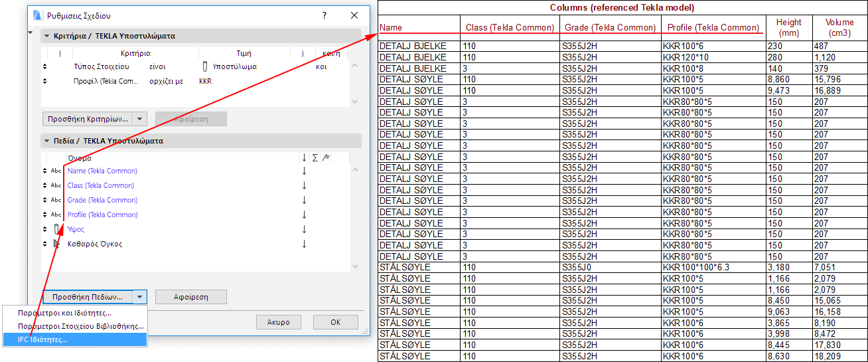Click reorder handle of Τύπος Στοιχείου row
Image resolution: width=868 pixels, height=362 pixels.
(x=44, y=66)
